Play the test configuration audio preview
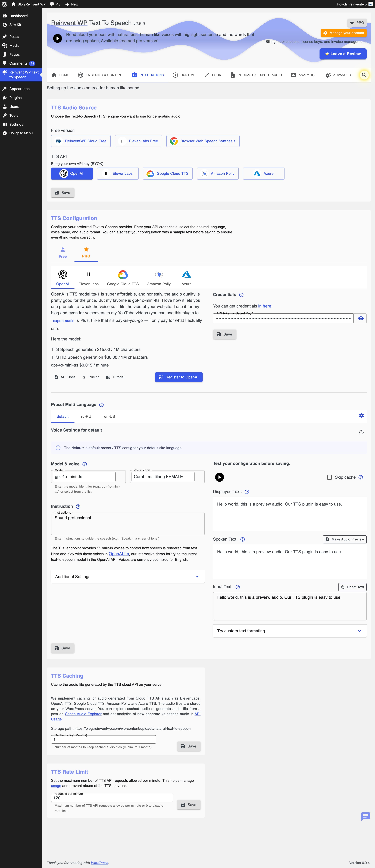 [220, 477]
